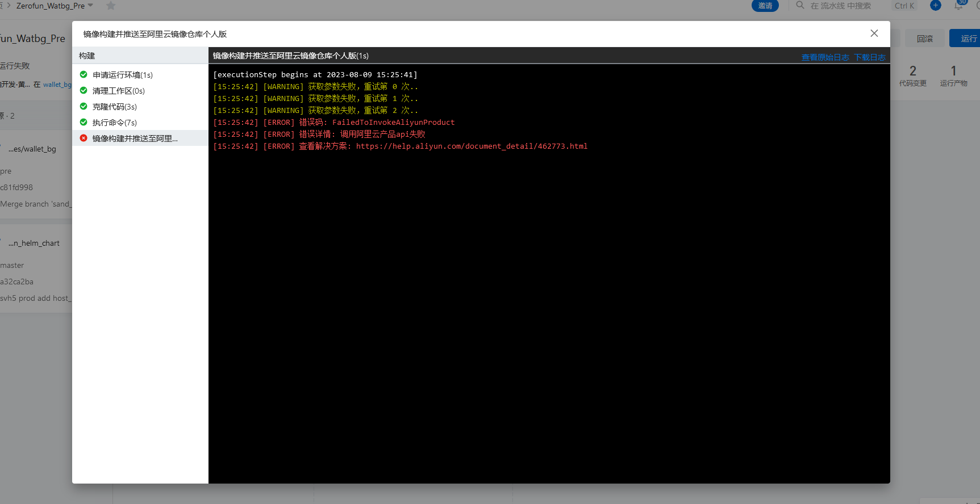Image resolution: width=980 pixels, height=504 pixels.
Task: Open the notifications bell icon
Action: 959,5
